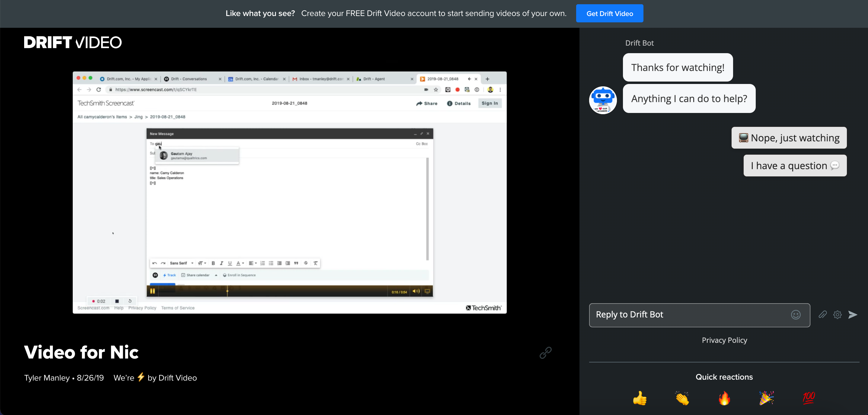
Task: Toggle italic in compose toolbar
Action: coord(222,263)
